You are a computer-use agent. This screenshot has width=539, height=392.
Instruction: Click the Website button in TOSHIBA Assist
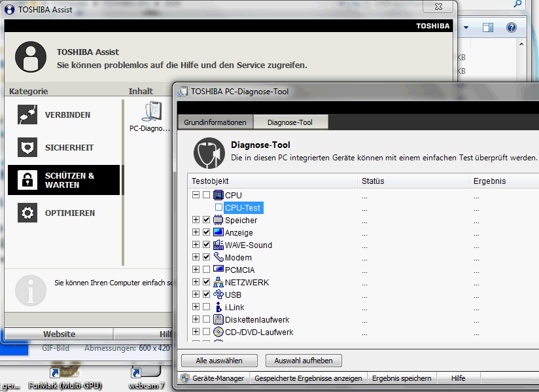pos(59,334)
